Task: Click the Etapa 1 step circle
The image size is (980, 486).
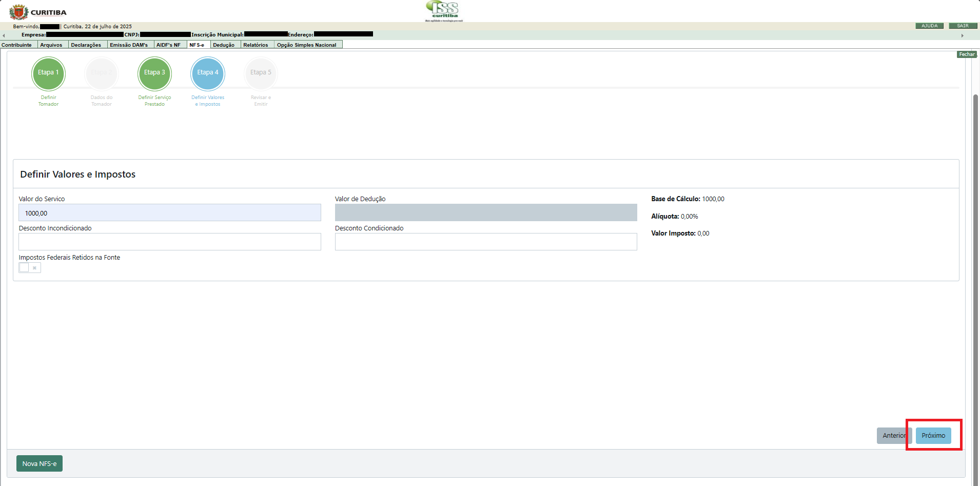Action: click(48, 73)
